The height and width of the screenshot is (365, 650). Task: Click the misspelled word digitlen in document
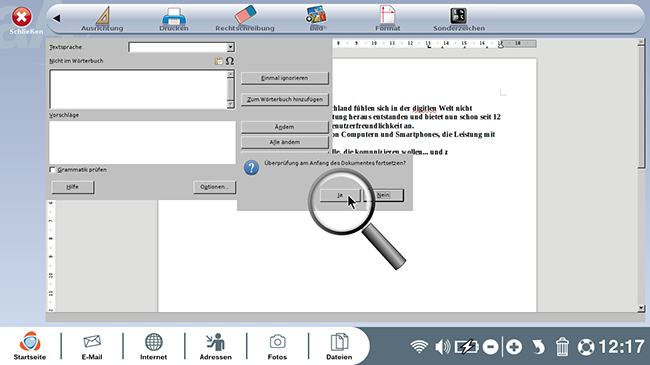tap(424, 109)
